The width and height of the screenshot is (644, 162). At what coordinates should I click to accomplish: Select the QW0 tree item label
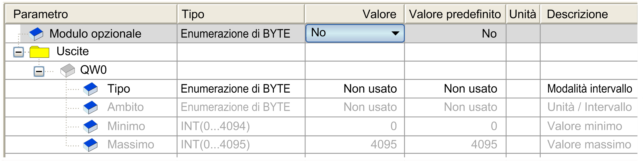tap(93, 70)
